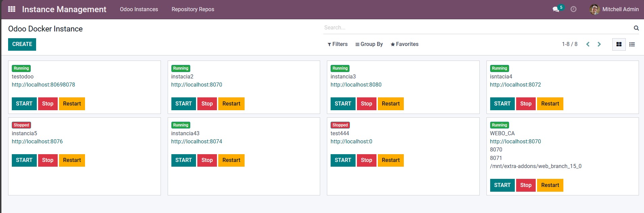Start the test444 instance
The width and height of the screenshot is (644, 213).
tap(343, 160)
